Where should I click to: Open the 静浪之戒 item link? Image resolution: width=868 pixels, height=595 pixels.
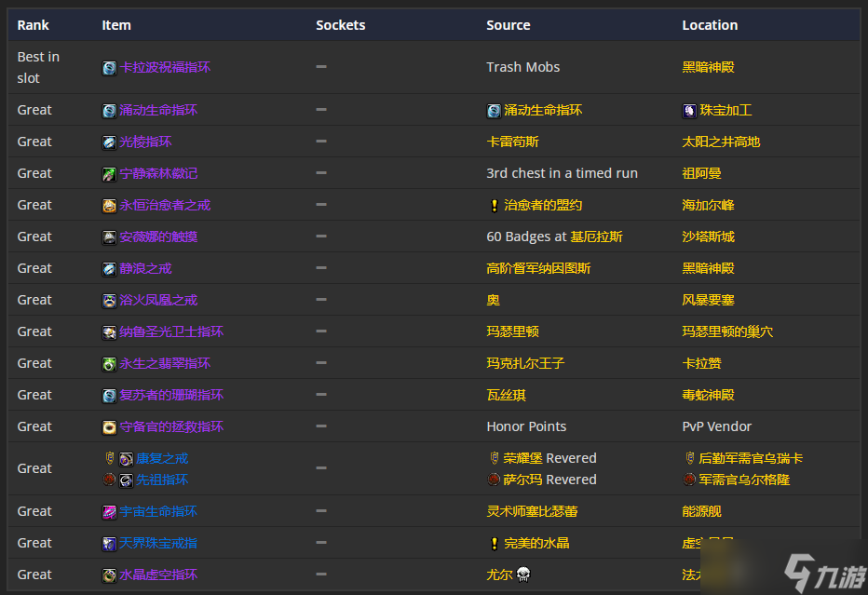point(145,269)
